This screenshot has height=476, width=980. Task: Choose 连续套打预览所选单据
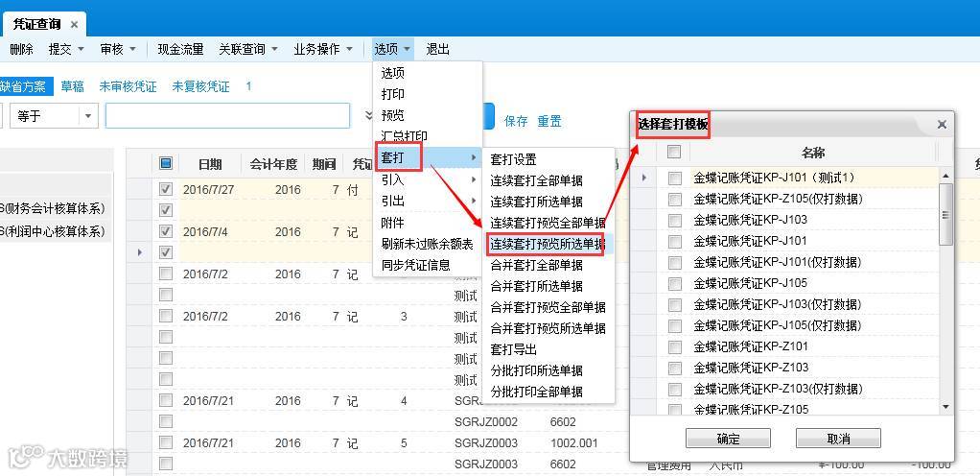[x=548, y=244]
